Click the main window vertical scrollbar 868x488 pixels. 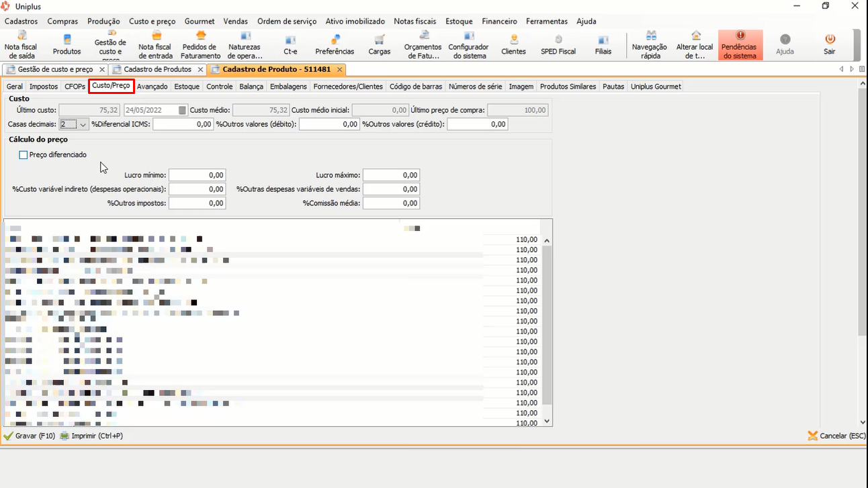point(863,211)
